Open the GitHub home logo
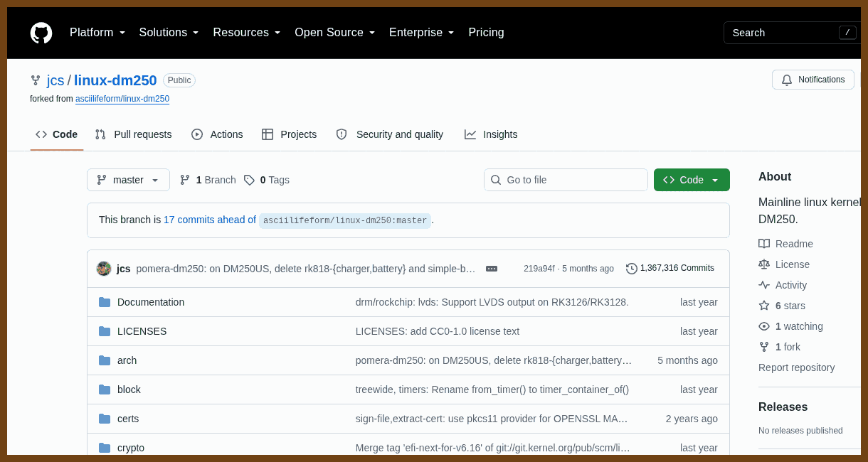The height and width of the screenshot is (462, 868). (x=41, y=33)
